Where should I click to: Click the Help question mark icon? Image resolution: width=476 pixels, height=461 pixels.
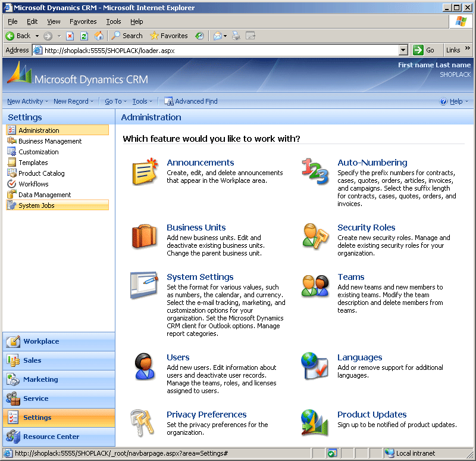click(x=443, y=101)
